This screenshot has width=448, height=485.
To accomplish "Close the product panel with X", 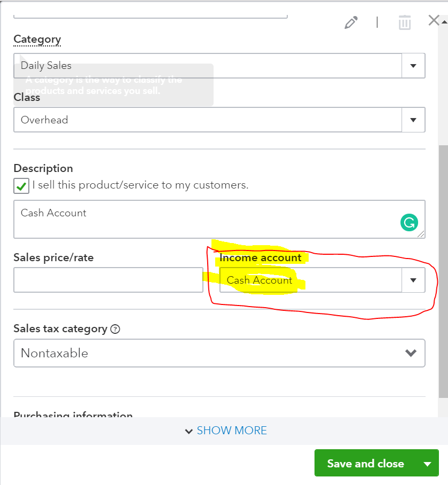I will [434, 21].
